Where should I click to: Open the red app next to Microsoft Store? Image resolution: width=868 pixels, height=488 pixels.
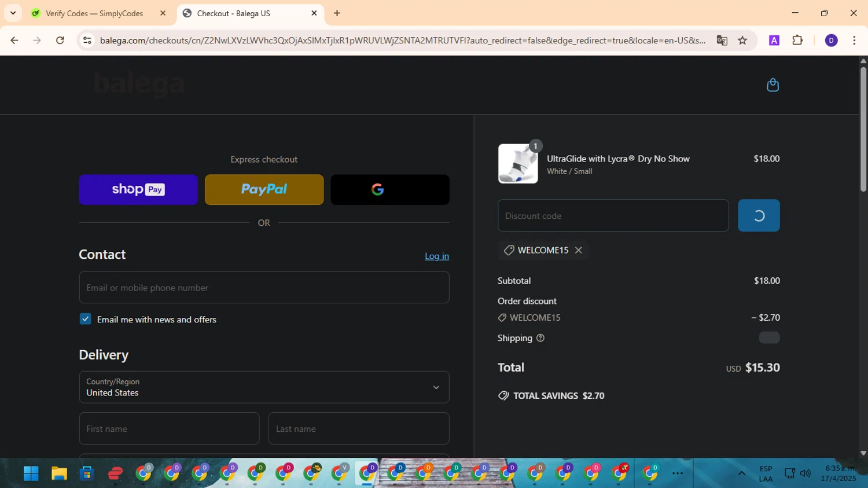coord(115,474)
